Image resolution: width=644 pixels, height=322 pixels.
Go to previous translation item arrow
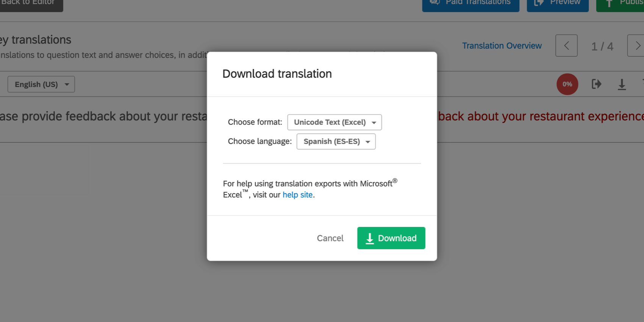click(566, 45)
